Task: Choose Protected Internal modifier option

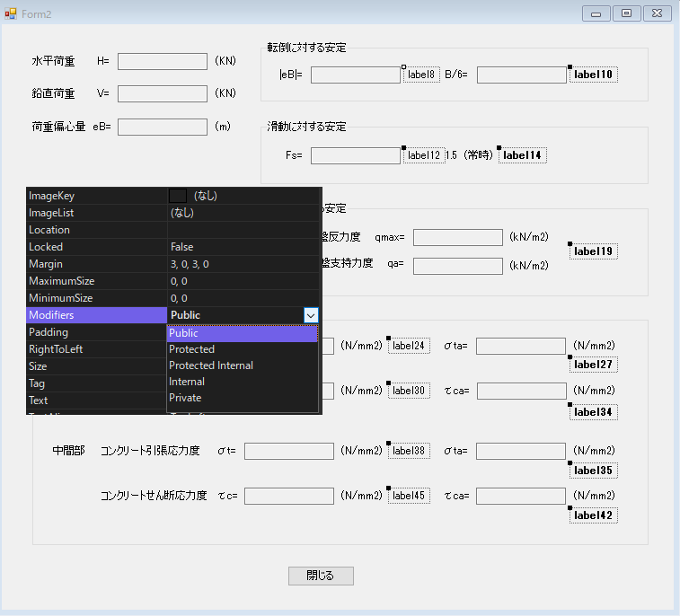Action: tap(243, 365)
